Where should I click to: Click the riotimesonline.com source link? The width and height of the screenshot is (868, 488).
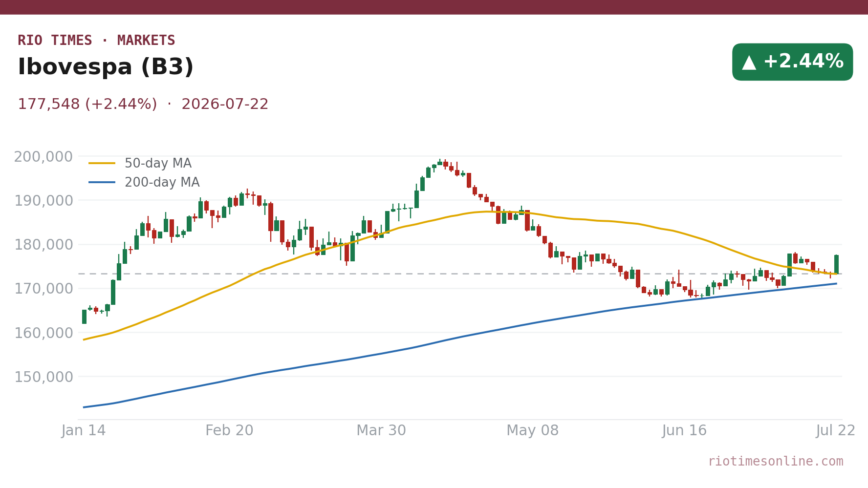[x=776, y=462]
